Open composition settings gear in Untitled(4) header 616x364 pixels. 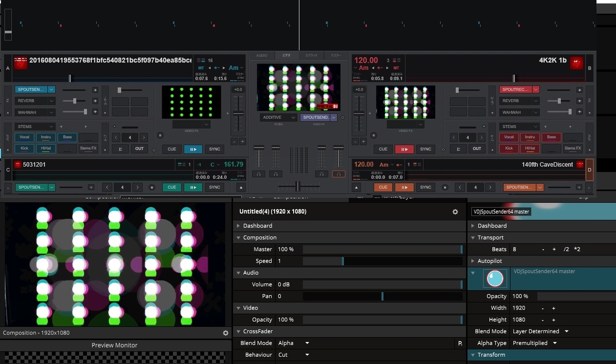coord(455,212)
